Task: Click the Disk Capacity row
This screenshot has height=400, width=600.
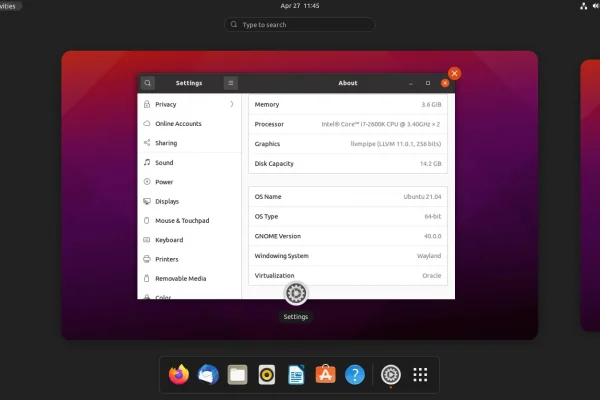Action: [348, 163]
